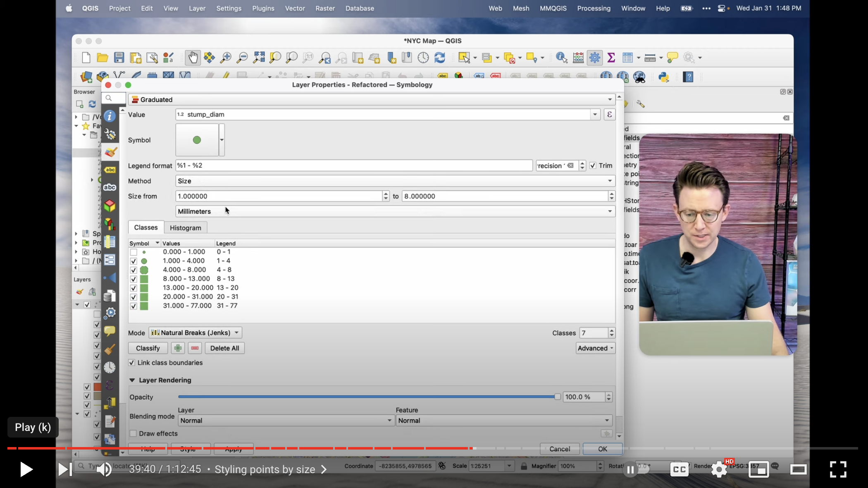Click the green square symbol for 31 - 77
The height and width of the screenshot is (488, 868).
click(144, 306)
